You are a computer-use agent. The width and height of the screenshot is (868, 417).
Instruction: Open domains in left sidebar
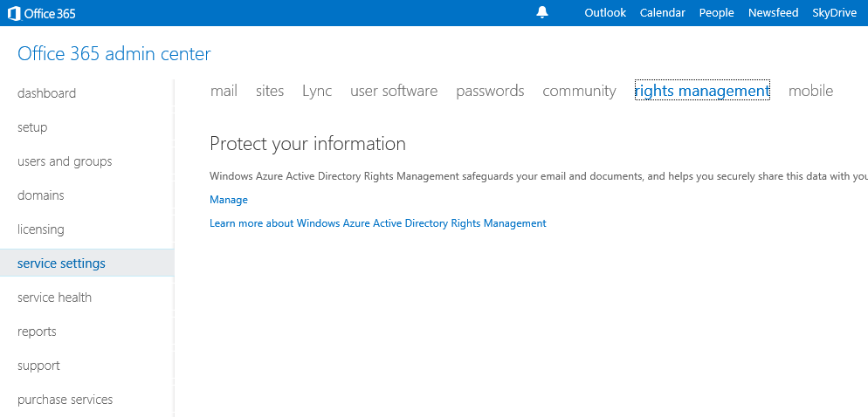40,195
